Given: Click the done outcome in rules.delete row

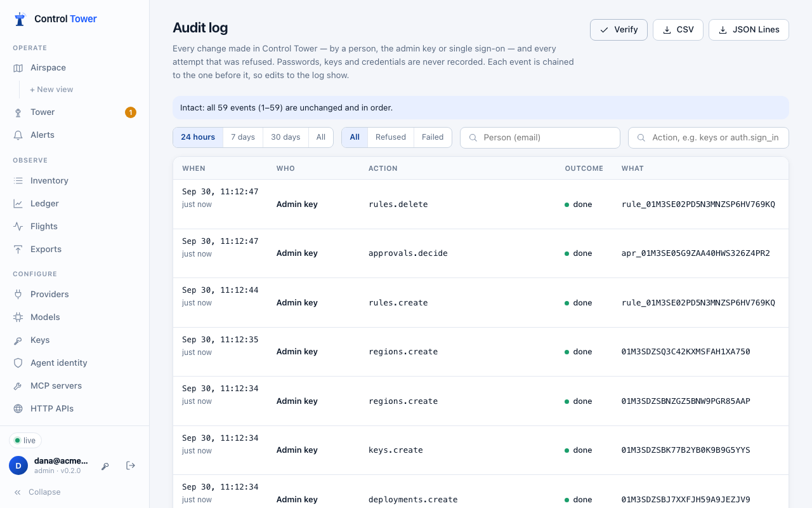Looking at the screenshot, I should click(579, 204).
